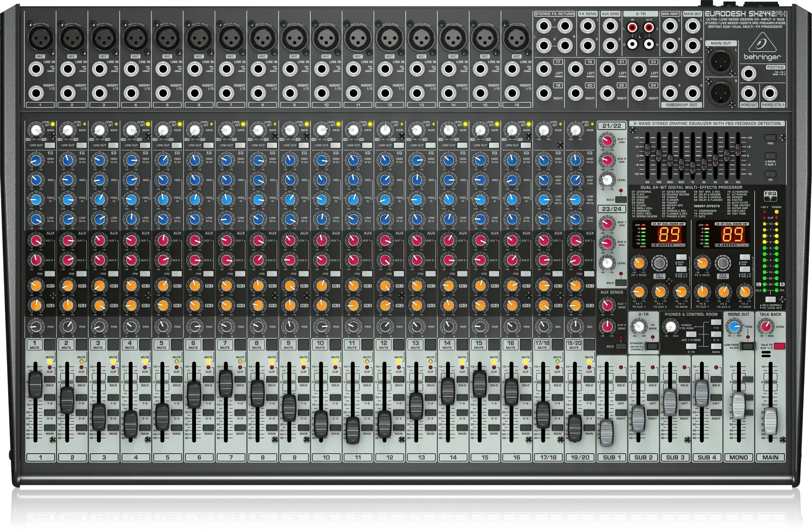812x532 pixels.
Task: Enable the LOW PASS FILTER on Mono Out
Action: [748, 347]
